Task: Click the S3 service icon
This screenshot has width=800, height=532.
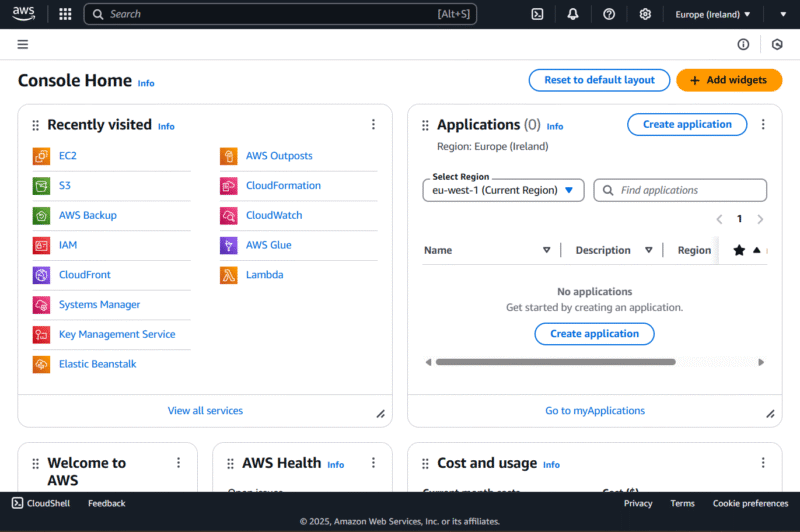Action: [41, 186]
